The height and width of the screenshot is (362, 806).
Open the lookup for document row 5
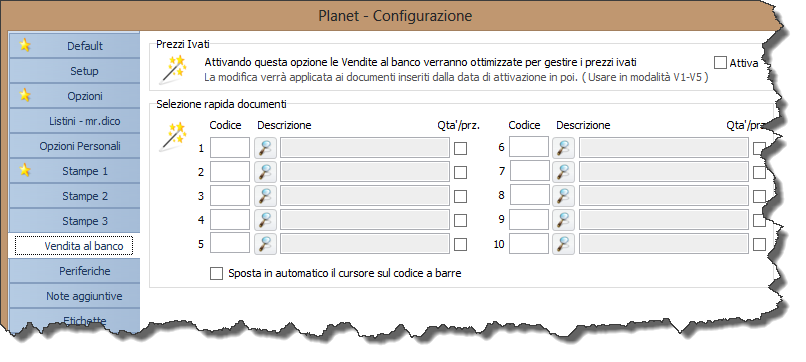(x=265, y=244)
